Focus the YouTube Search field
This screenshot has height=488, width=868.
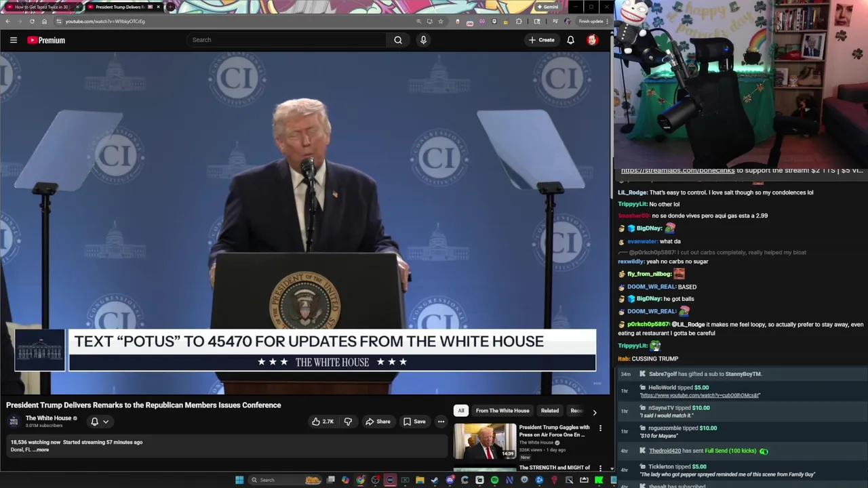point(288,40)
